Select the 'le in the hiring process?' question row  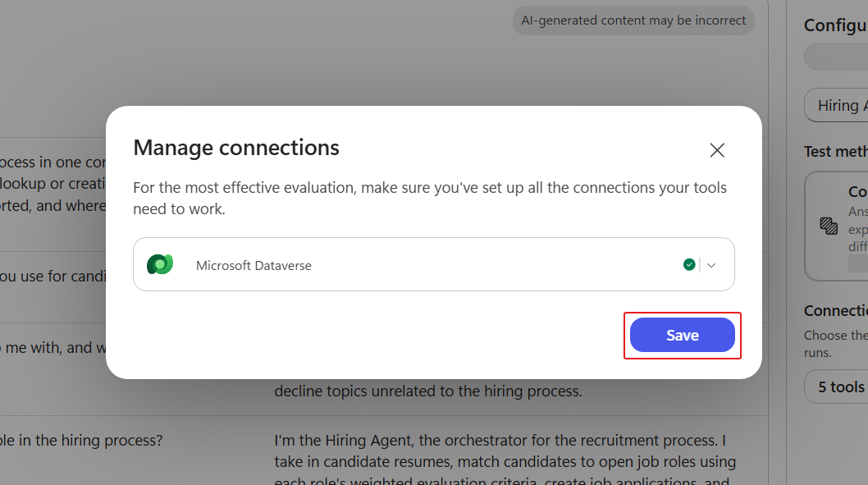[x=81, y=440]
